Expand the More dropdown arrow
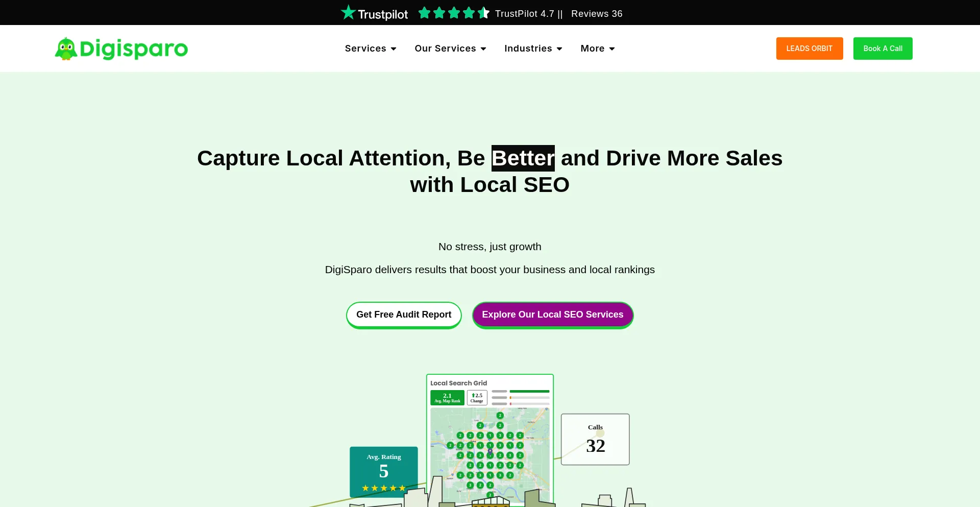Screen dimensions: 980x507 612,49
